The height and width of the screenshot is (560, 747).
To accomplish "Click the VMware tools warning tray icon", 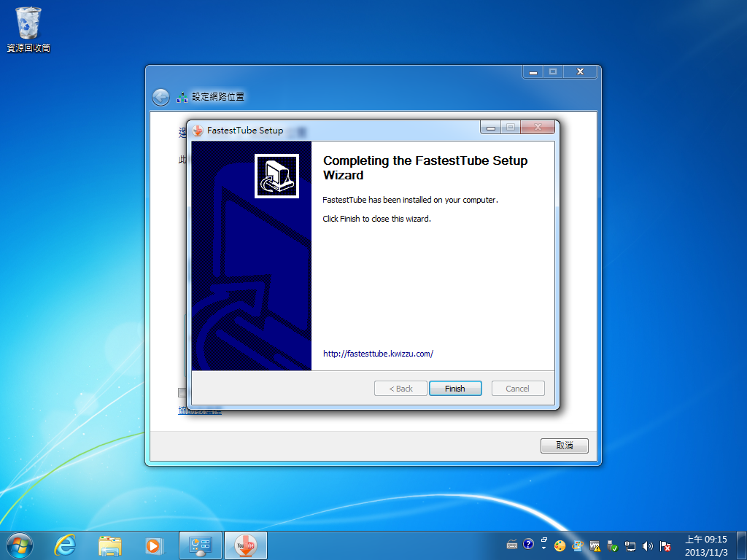I will 595,545.
